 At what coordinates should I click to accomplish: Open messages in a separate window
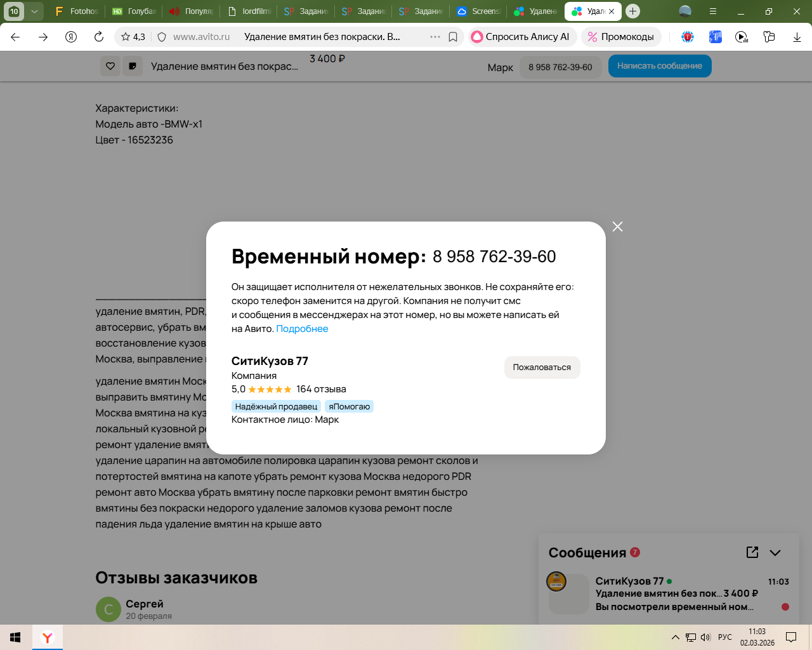pos(752,552)
